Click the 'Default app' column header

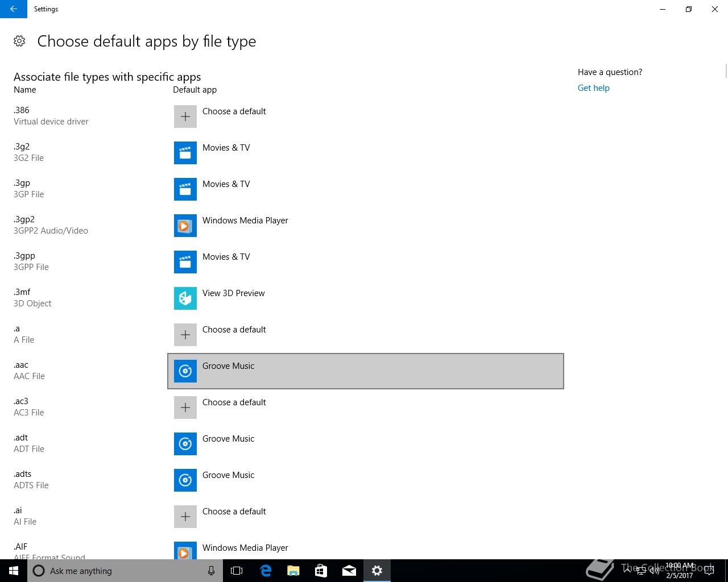pos(195,90)
